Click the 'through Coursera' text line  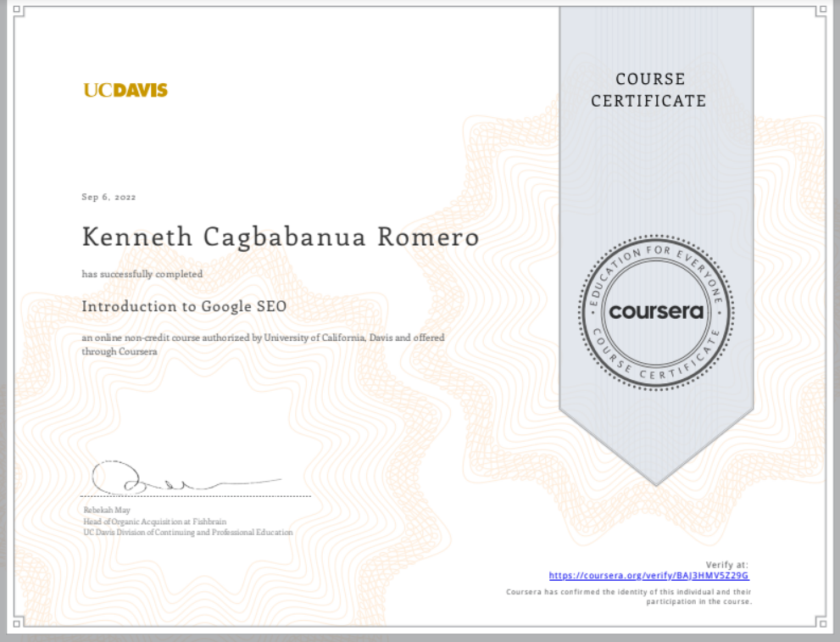120,352
